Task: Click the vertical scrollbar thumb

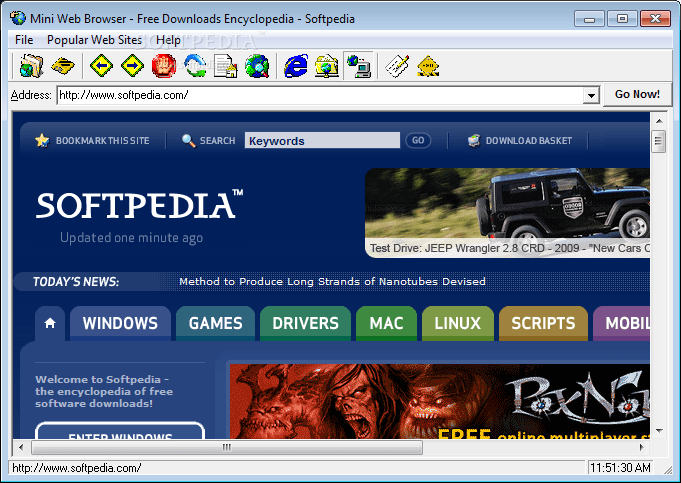Action: tap(658, 141)
